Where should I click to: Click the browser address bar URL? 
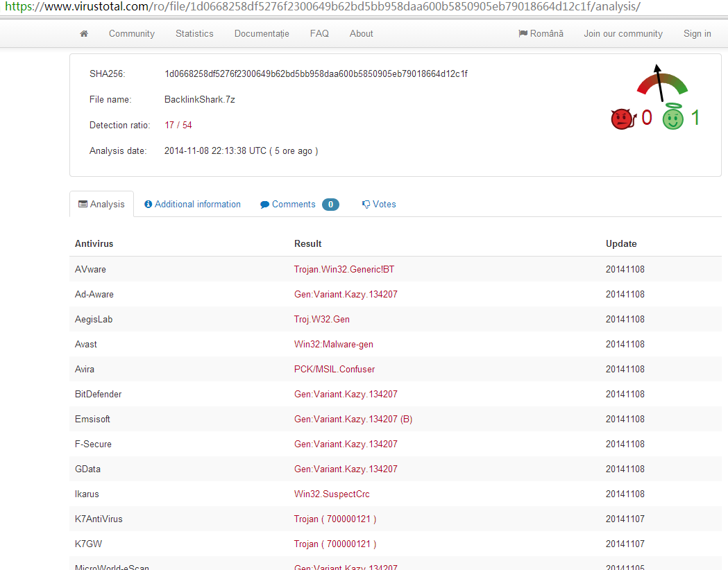coord(323,7)
